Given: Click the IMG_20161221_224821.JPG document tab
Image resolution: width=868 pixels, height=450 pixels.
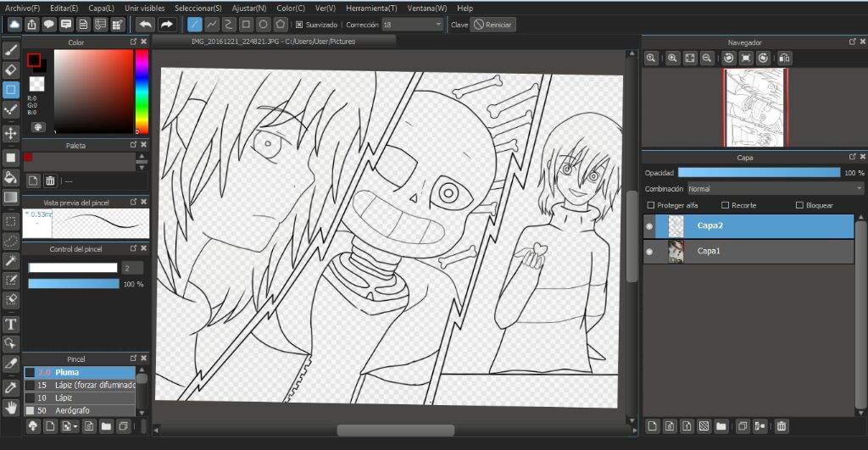Looking at the screenshot, I should (274, 42).
